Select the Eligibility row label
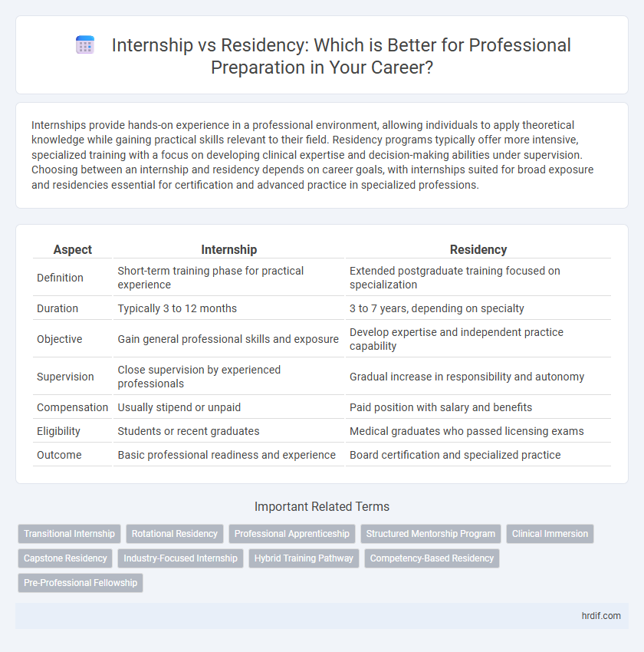 coord(58,431)
